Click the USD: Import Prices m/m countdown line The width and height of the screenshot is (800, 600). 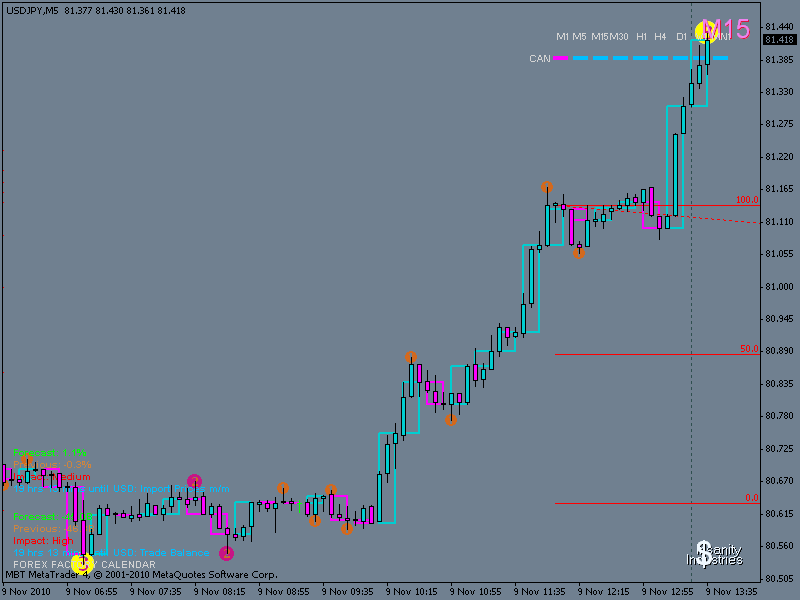121,489
